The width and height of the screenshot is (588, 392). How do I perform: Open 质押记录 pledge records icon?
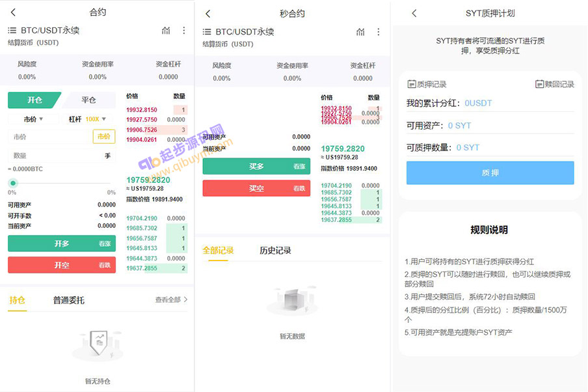pyautogui.click(x=412, y=84)
